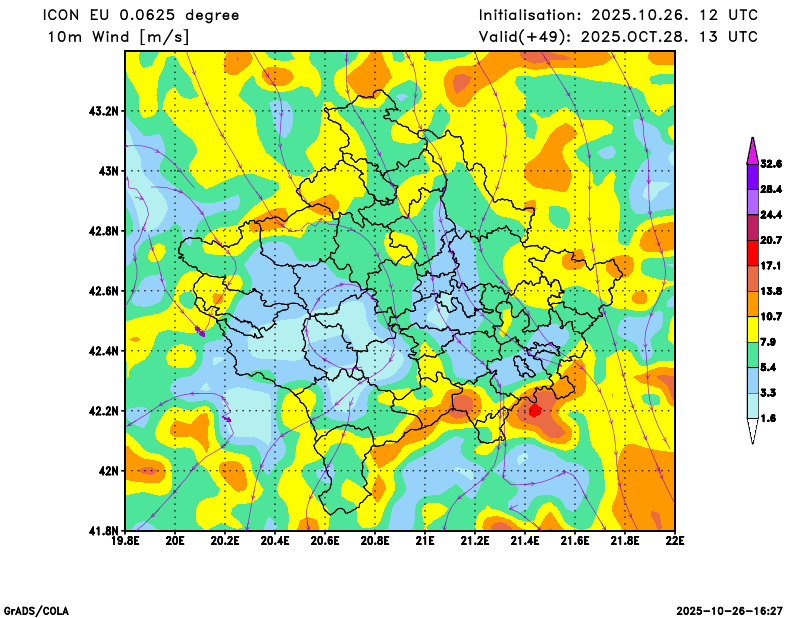The width and height of the screenshot is (800, 618).
Task: Click the red dot marker on the map
Action: (534, 410)
